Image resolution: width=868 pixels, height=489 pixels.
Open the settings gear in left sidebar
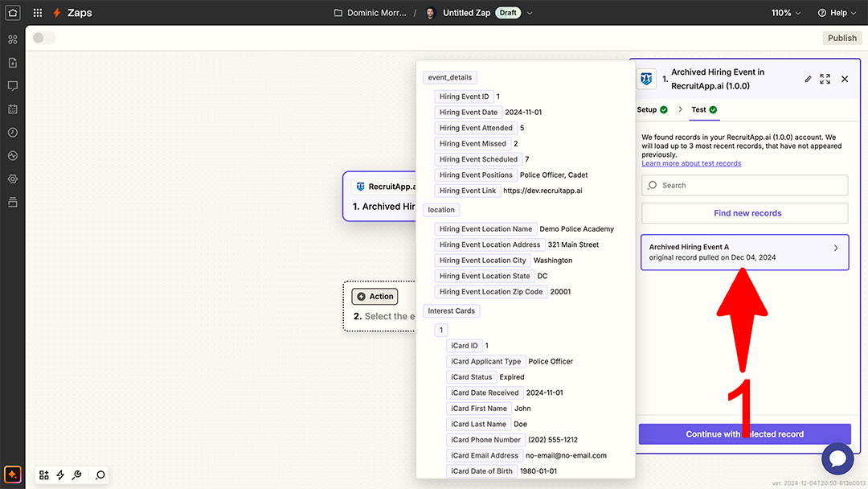(x=13, y=179)
